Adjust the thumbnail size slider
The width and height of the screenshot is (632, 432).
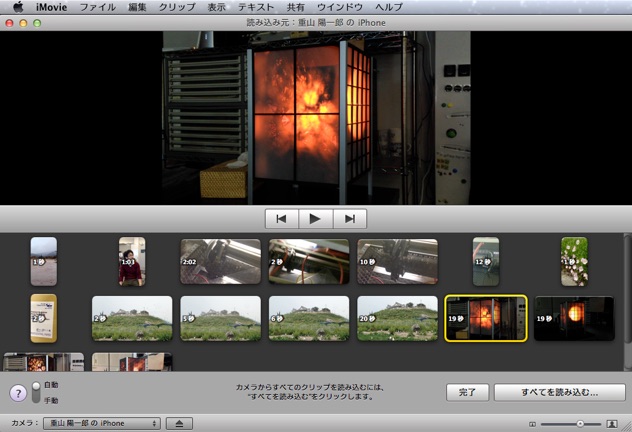tap(580, 424)
